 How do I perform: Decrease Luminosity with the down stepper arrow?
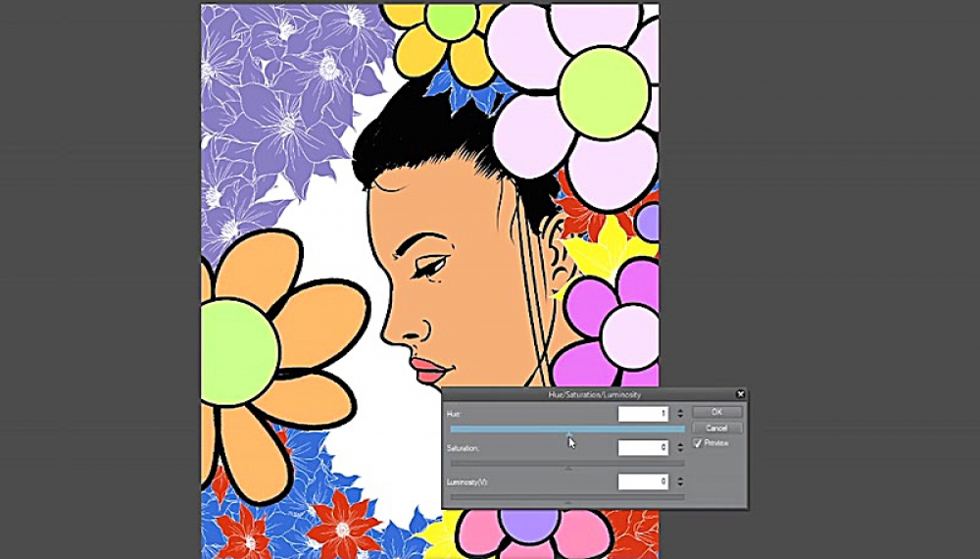(x=680, y=485)
